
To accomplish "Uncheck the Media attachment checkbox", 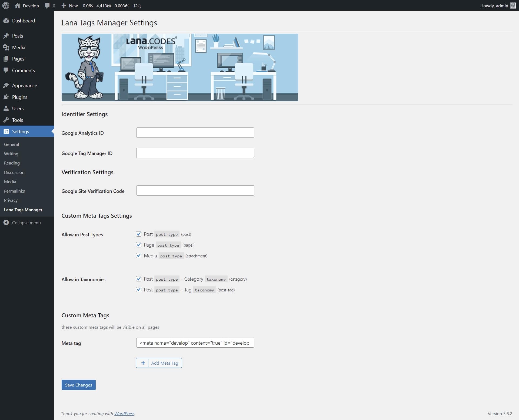I will tap(139, 256).
